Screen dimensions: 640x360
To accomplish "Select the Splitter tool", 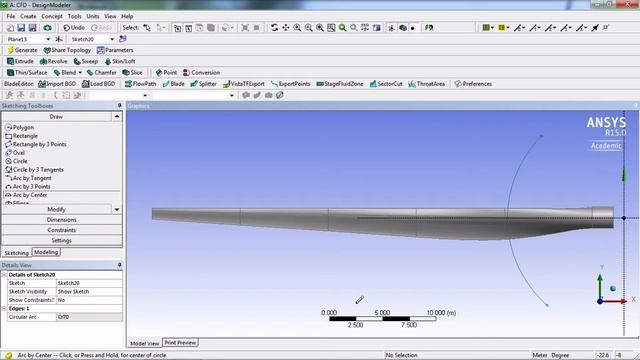I will [203, 84].
